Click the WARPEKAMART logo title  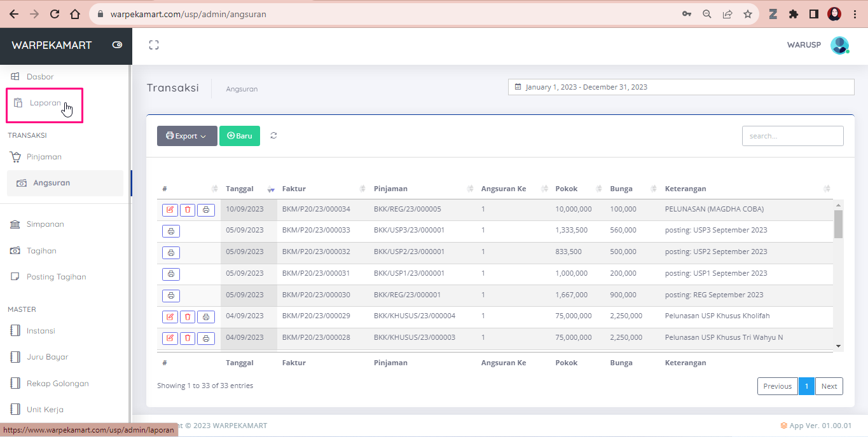52,45
